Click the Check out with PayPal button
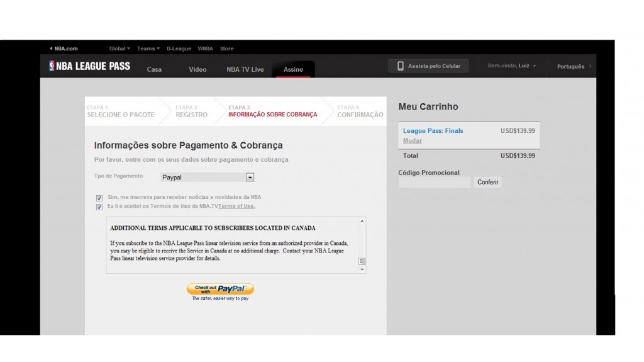 pyautogui.click(x=220, y=289)
